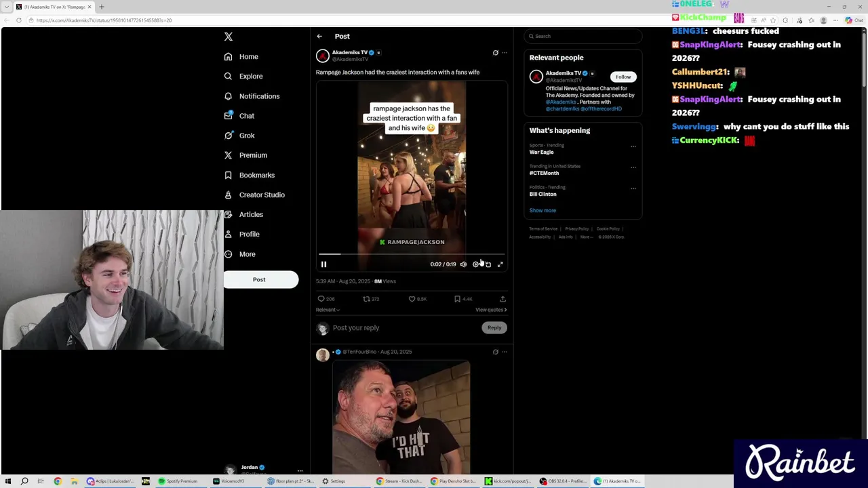
Task: Open Creator Studio
Action: pyautogui.click(x=254, y=195)
